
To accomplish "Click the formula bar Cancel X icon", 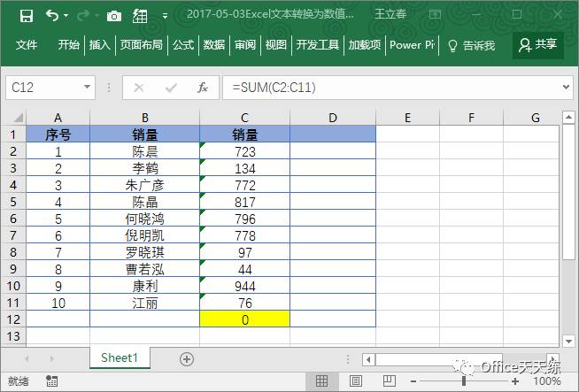I will 139,88.
